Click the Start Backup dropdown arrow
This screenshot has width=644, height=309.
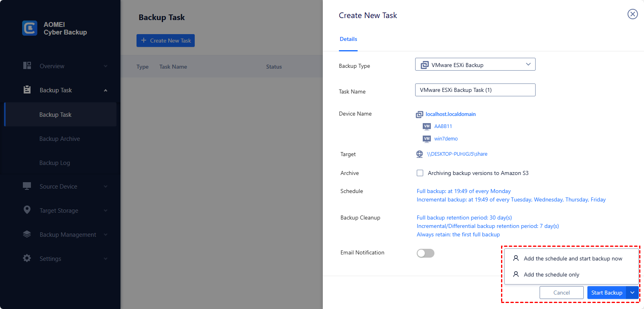click(632, 293)
